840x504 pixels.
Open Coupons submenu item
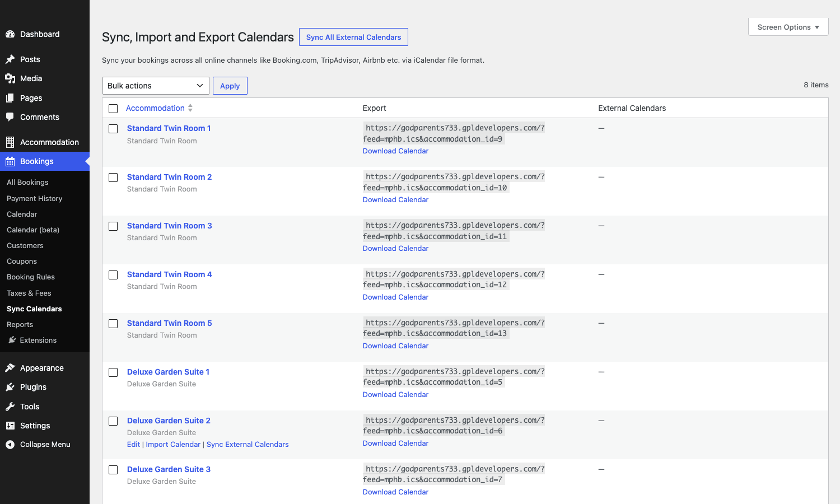(22, 261)
